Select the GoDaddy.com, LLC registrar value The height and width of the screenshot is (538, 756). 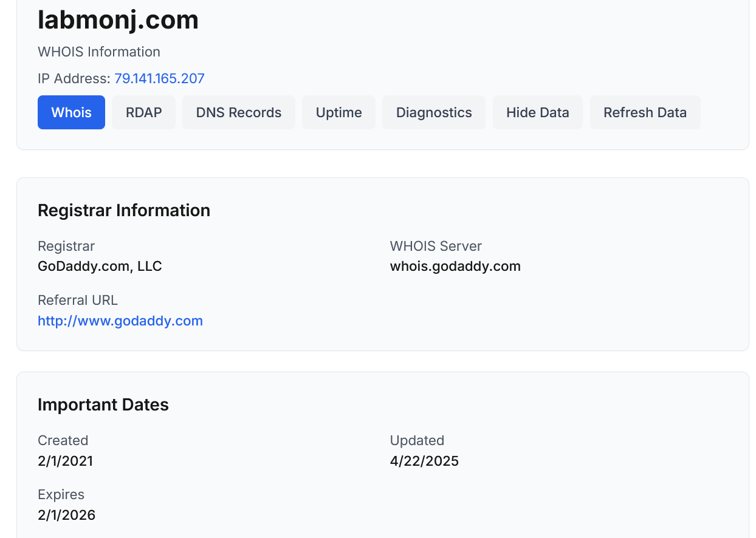[x=100, y=266]
